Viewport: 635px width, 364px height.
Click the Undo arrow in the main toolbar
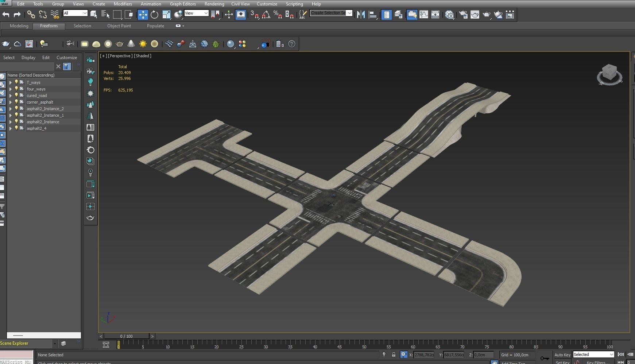click(6, 15)
